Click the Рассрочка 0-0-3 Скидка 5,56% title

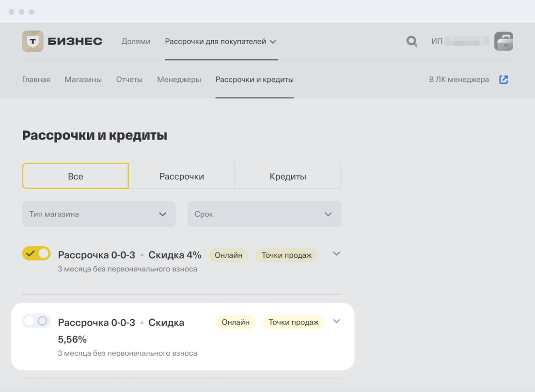point(121,330)
